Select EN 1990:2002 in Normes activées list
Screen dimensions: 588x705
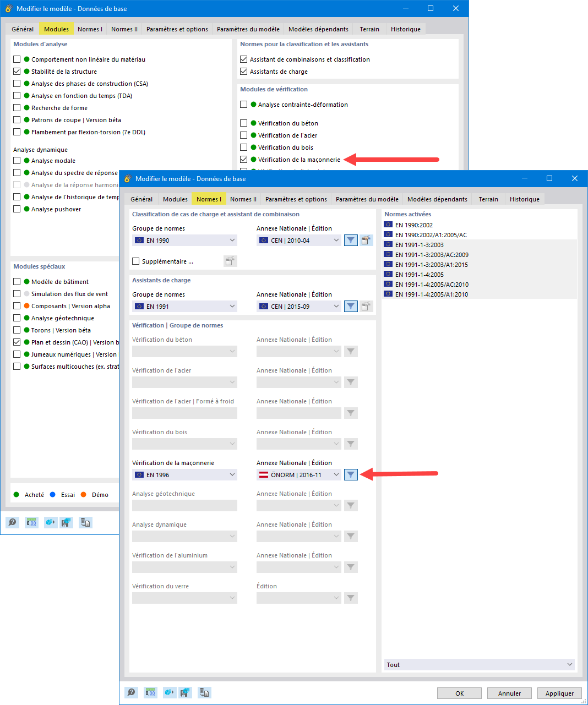[480, 225]
